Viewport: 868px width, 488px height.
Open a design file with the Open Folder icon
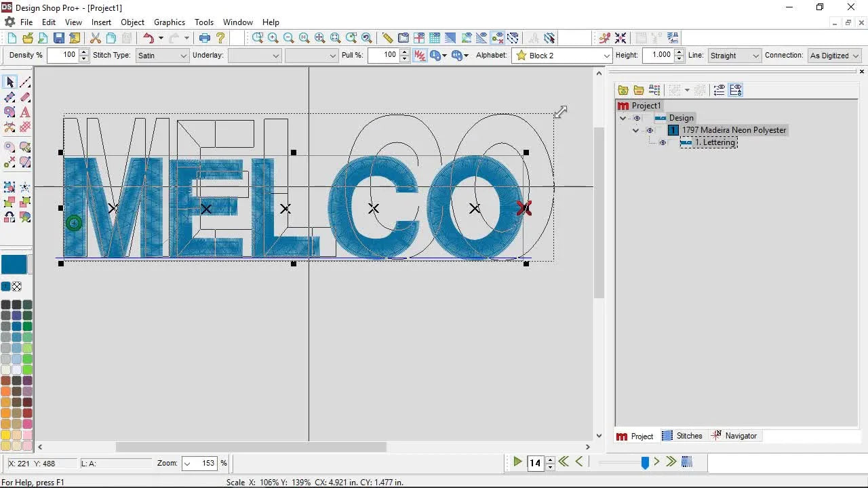(27, 38)
